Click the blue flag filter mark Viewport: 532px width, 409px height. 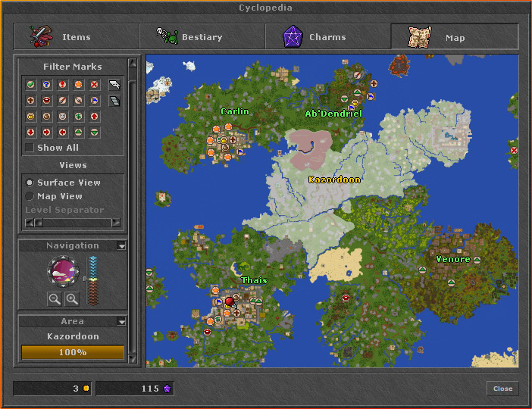click(95, 101)
